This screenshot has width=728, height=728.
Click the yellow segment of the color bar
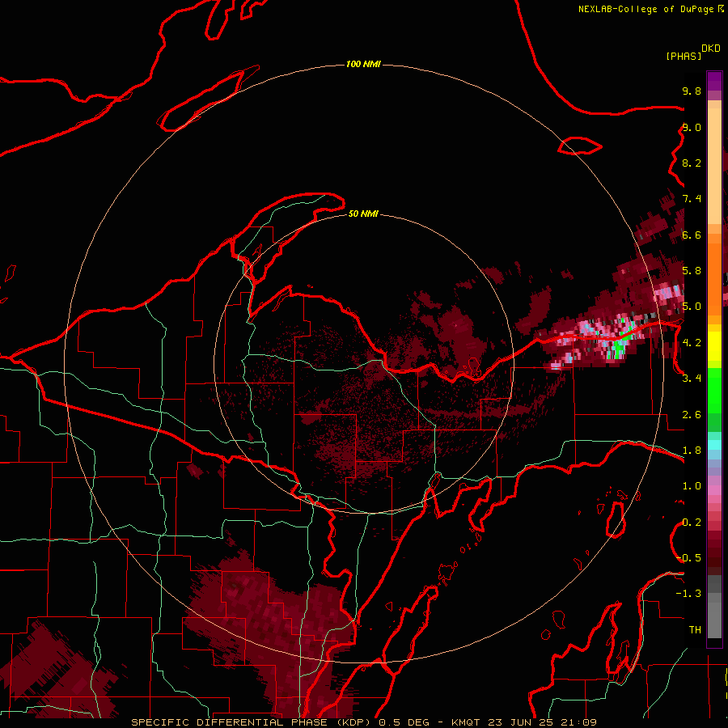click(714, 346)
